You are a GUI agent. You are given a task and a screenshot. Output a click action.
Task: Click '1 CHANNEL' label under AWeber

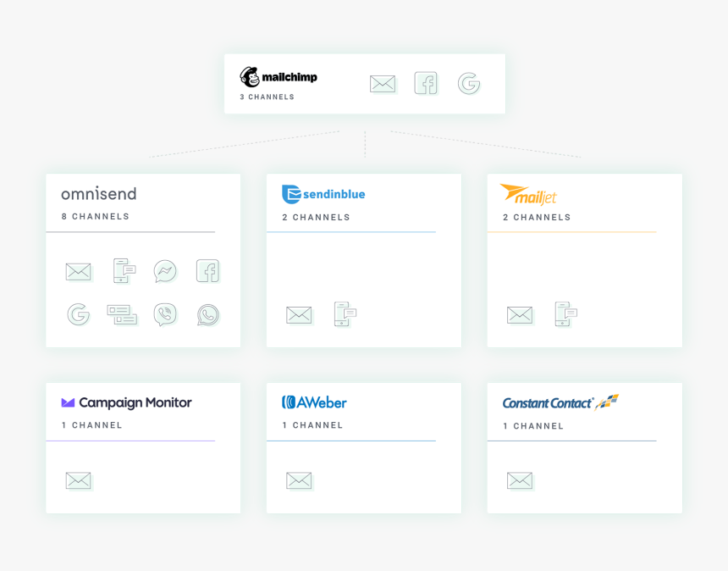point(312,425)
